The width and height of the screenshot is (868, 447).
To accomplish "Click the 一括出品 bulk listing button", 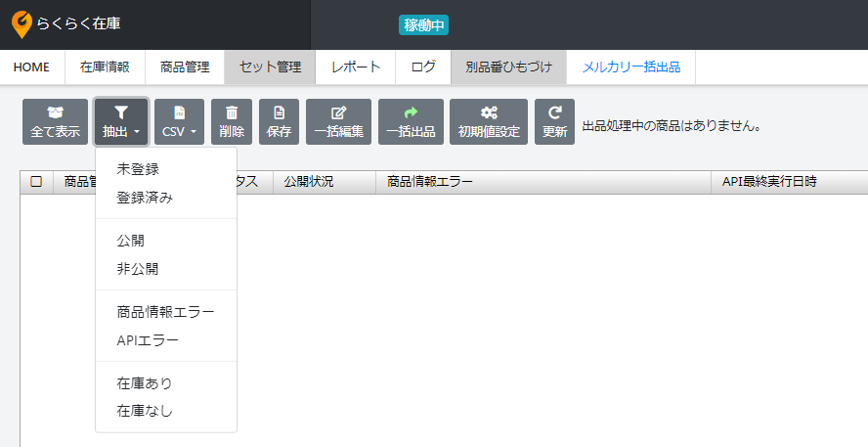I will click(x=411, y=122).
